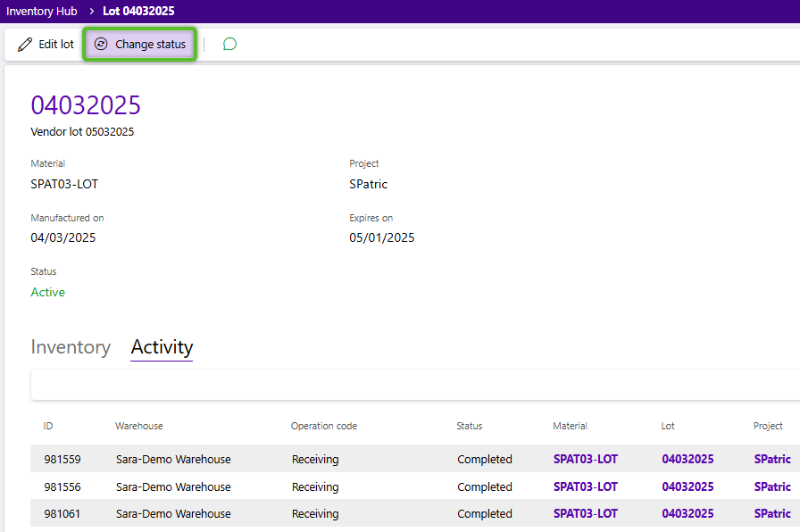Select the Activity tab
The height and width of the screenshot is (532, 800).
coord(162,347)
